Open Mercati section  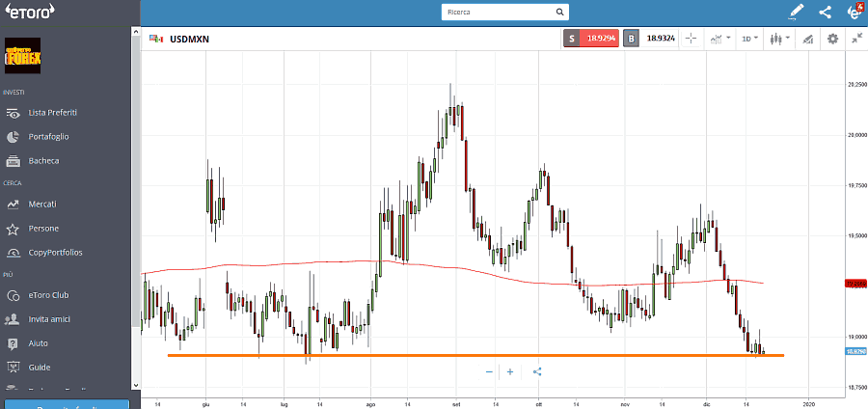pyautogui.click(x=42, y=204)
